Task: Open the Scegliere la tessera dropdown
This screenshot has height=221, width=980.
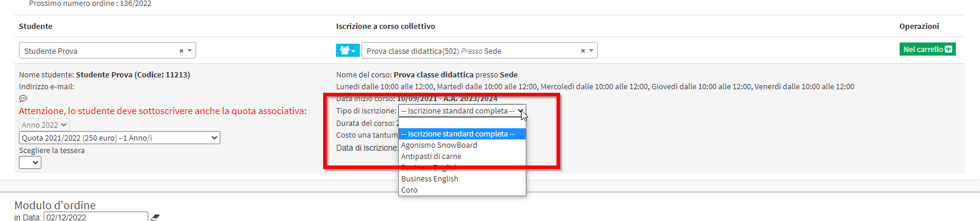Action: coord(30,162)
